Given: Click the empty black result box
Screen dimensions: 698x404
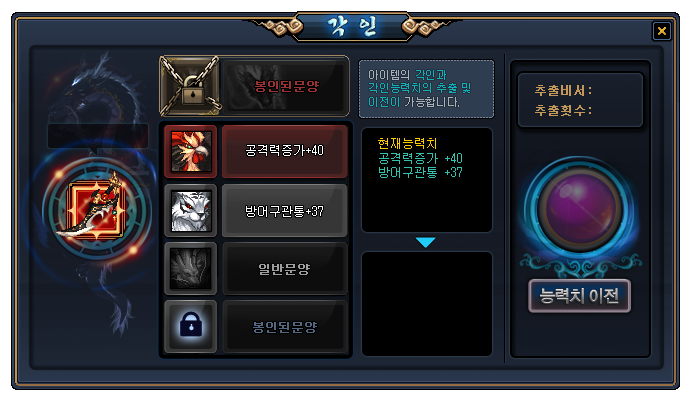Looking at the screenshot, I should [427, 304].
